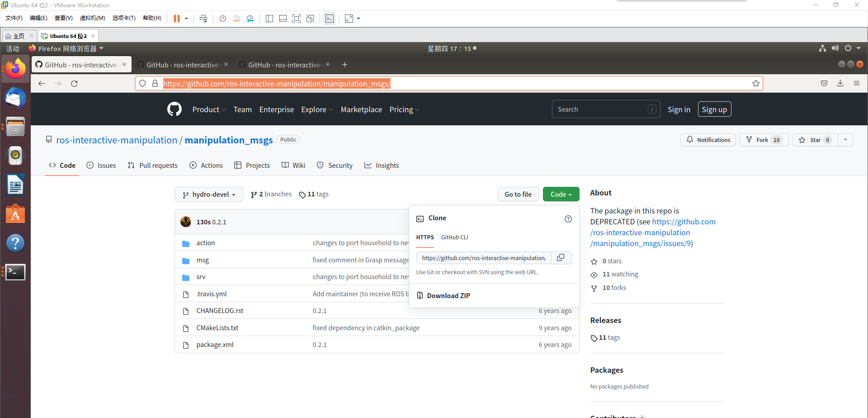This screenshot has width=868, height=418.
Task: Open the Firefox app menu in top bar
Action: (x=66, y=48)
